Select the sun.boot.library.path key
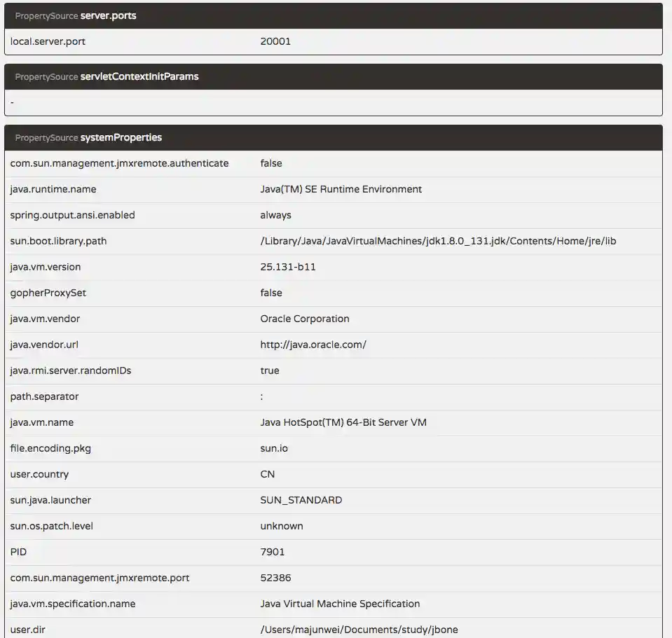Viewport: 672px width, 638px height. click(58, 241)
